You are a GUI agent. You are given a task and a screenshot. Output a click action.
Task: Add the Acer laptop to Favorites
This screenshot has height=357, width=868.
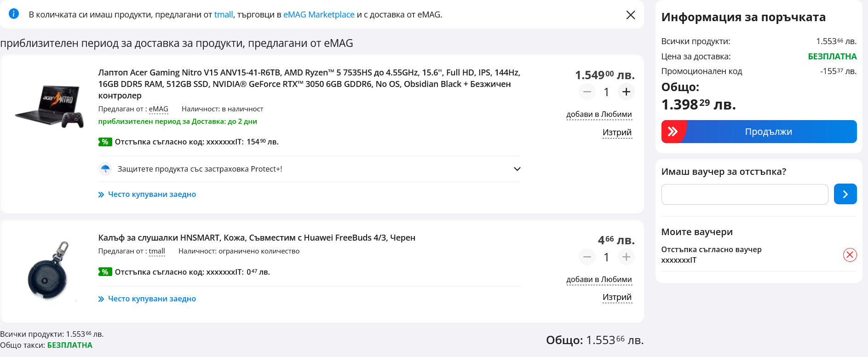pyautogui.click(x=599, y=114)
